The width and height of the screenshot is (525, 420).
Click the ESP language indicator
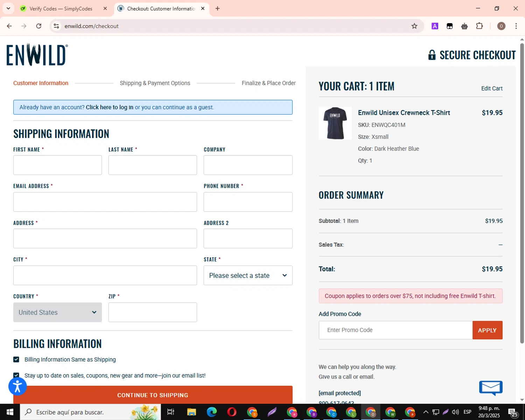pos(467,412)
